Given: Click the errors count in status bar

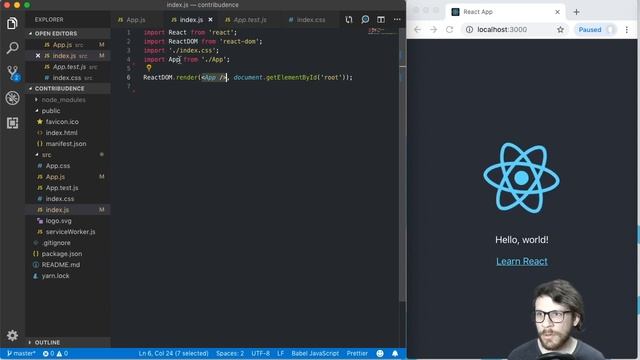Looking at the screenshot, I should (49, 353).
